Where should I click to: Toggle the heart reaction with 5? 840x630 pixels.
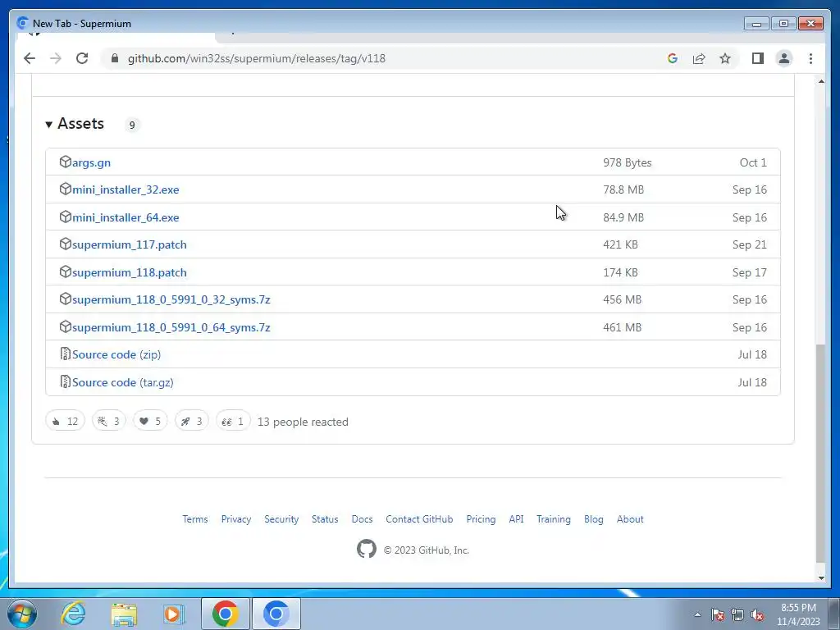point(150,421)
